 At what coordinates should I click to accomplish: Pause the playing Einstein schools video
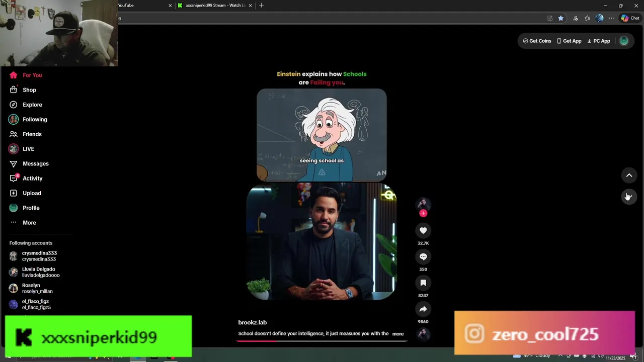click(x=321, y=194)
